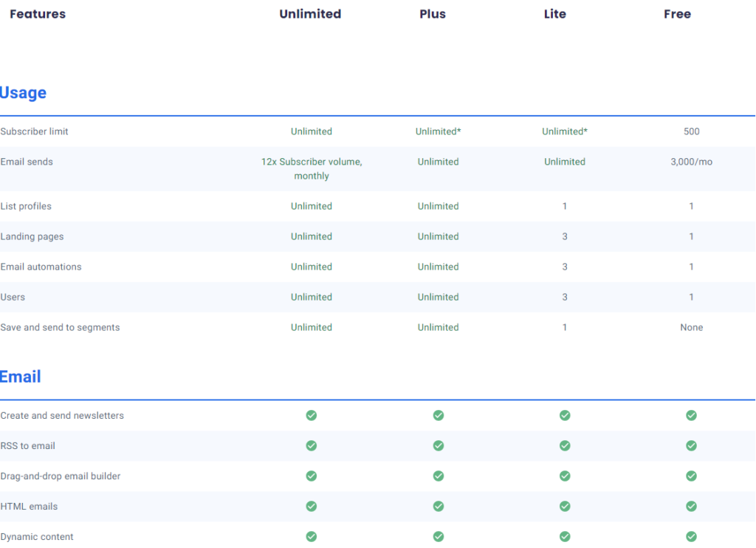
Task: Click the Unlimited checkmark for HTML emails
Action: pyautogui.click(x=312, y=506)
